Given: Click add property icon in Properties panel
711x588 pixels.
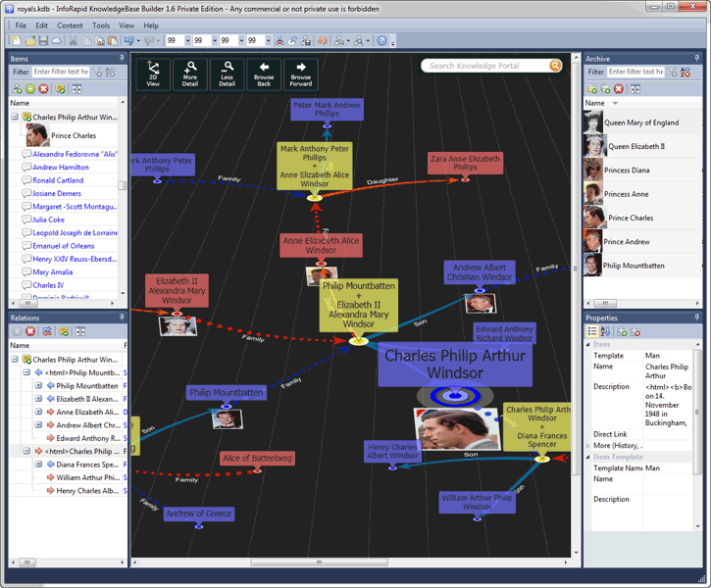Looking at the screenshot, I should click(x=622, y=331).
